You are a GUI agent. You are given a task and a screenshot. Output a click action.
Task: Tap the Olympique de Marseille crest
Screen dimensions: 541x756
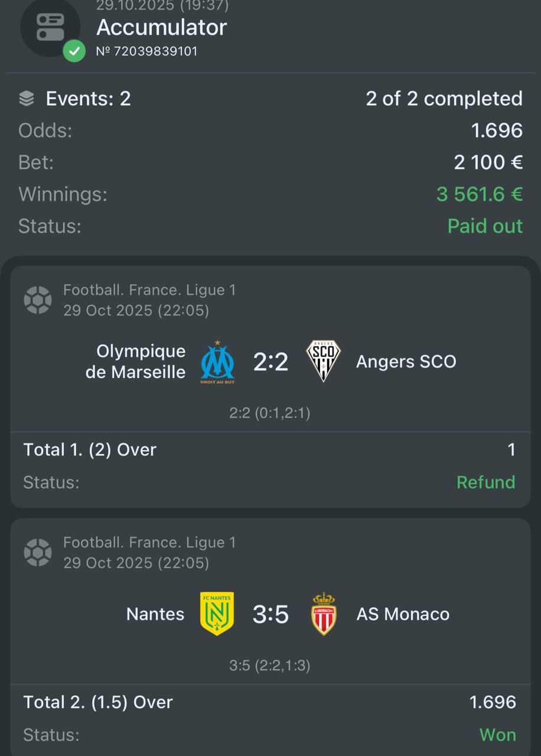click(x=217, y=361)
